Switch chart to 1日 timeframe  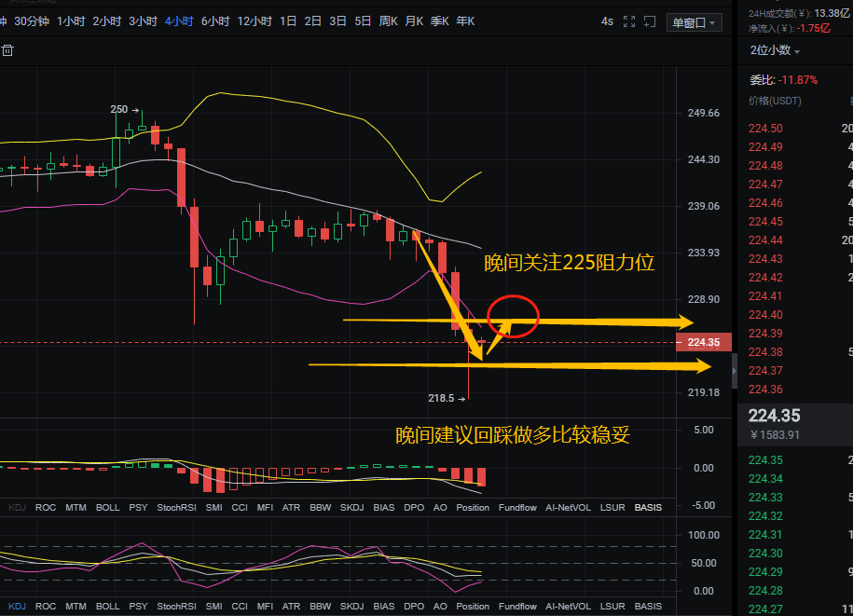tap(288, 21)
